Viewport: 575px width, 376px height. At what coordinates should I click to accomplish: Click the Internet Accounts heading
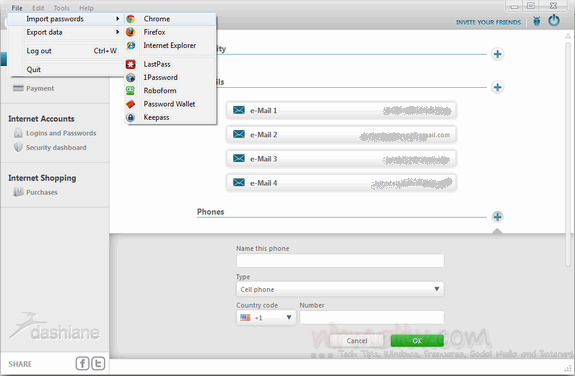click(x=41, y=119)
